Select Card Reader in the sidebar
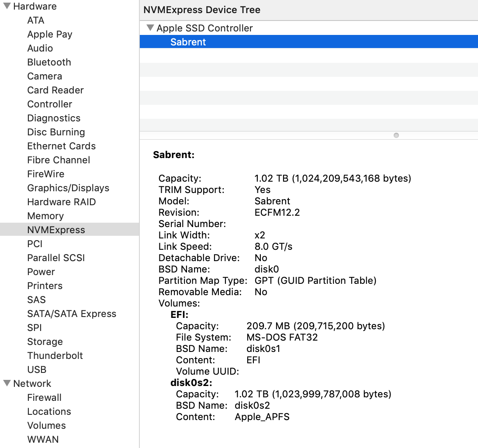Viewport: 478px width, 448px height. [x=55, y=90]
